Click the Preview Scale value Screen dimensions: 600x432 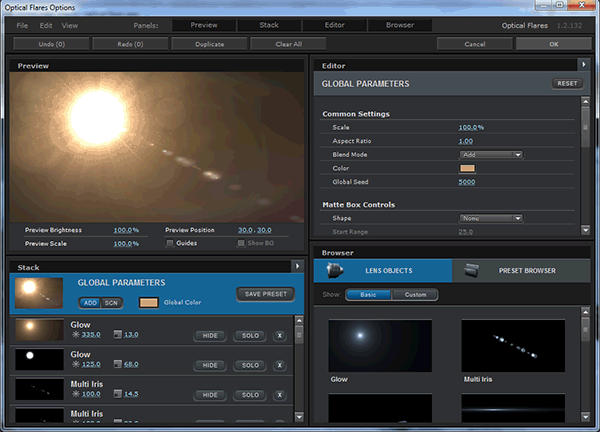[x=126, y=244]
